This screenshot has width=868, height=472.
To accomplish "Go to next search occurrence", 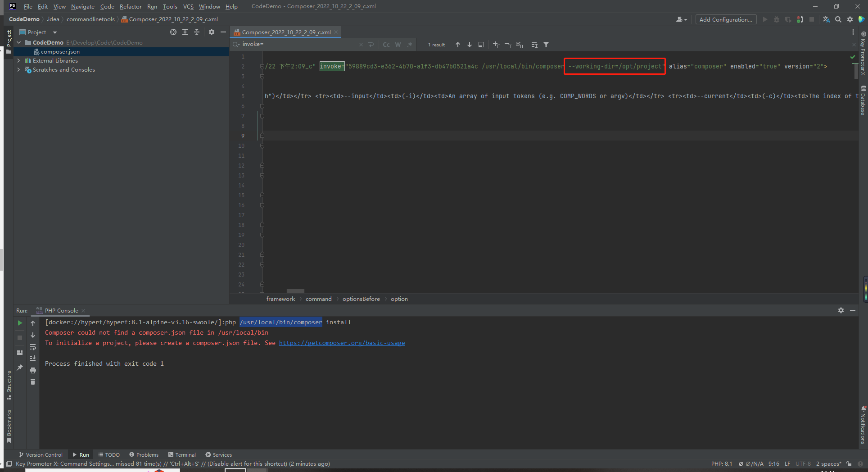I will pos(470,45).
